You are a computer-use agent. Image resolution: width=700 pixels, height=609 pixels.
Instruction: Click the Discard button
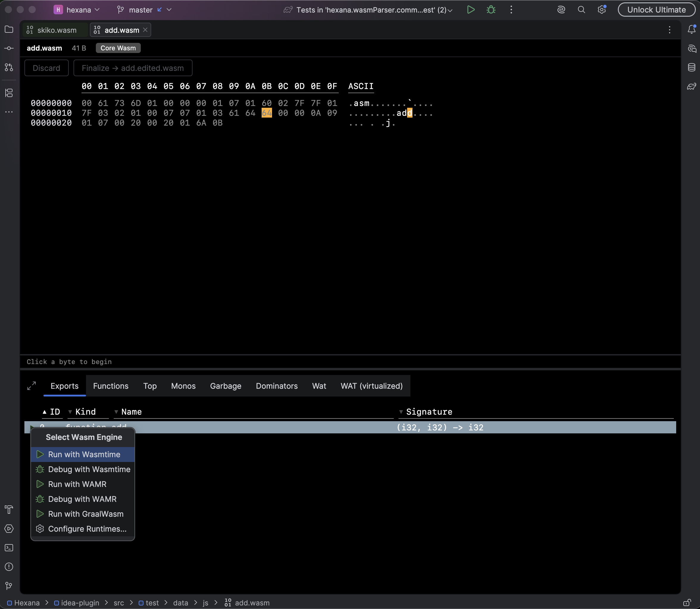point(46,68)
